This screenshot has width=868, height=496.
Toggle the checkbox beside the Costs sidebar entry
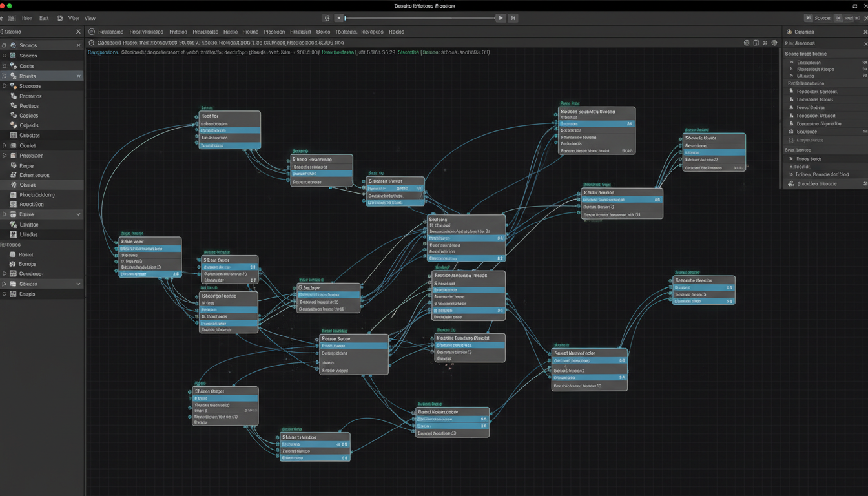pos(5,66)
